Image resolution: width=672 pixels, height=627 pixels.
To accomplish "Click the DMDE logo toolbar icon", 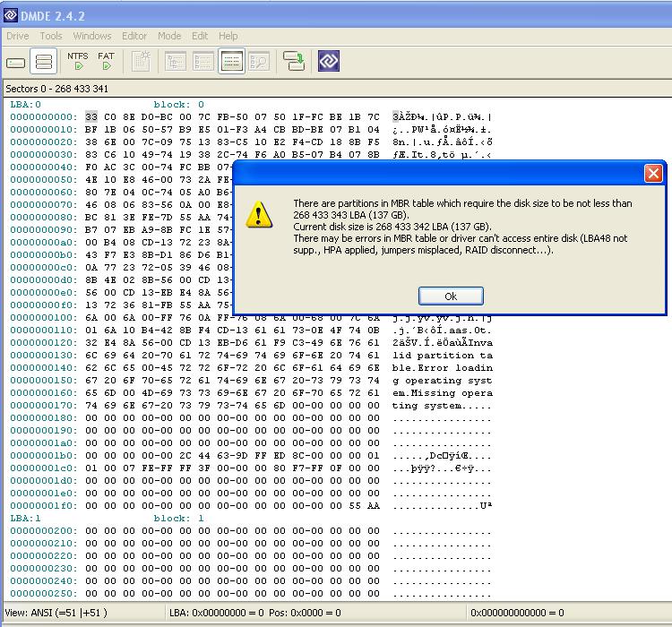I will coord(329,61).
